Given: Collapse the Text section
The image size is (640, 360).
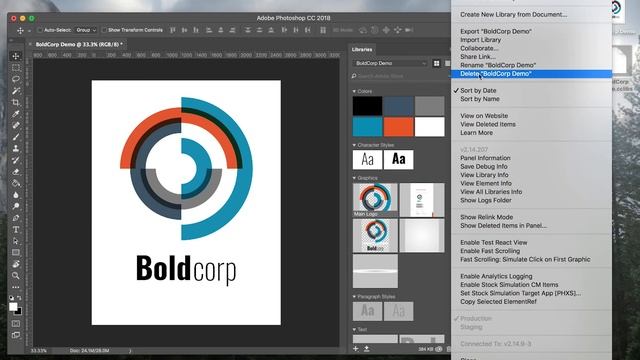Looking at the screenshot, I should [354, 329].
